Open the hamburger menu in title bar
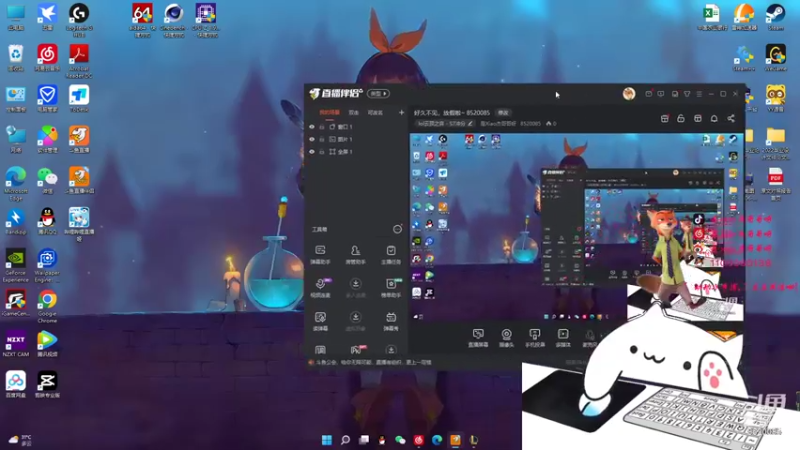 [x=699, y=94]
